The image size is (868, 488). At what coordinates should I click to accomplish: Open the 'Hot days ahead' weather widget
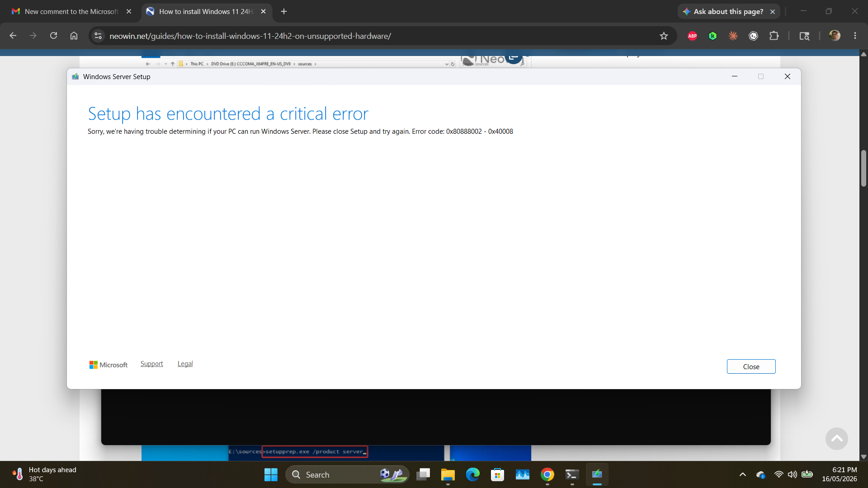tap(44, 474)
